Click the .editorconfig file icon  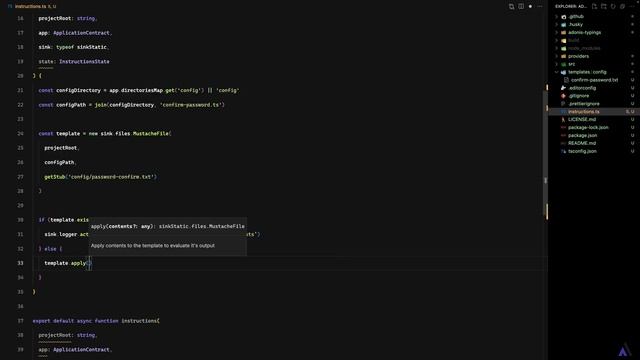point(564,88)
